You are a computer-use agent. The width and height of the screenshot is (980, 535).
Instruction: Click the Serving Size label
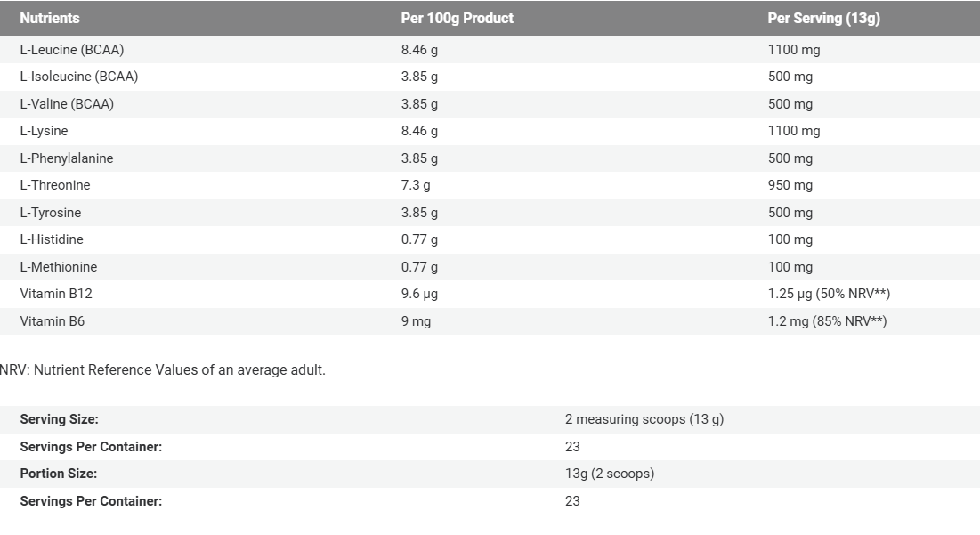(60, 419)
